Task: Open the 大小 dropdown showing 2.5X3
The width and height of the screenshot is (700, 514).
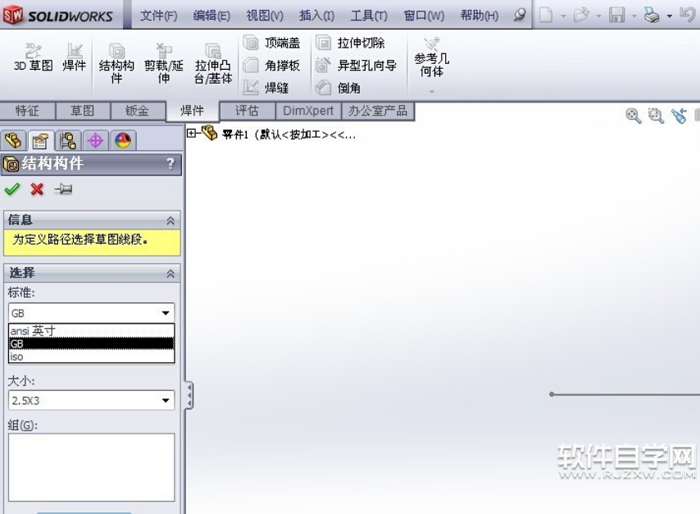Action: pos(91,400)
